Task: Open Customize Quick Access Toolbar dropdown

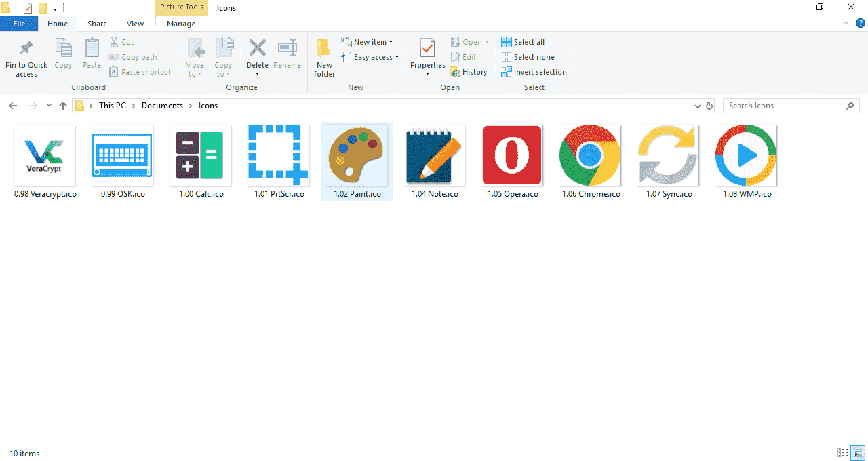Action: (56, 8)
